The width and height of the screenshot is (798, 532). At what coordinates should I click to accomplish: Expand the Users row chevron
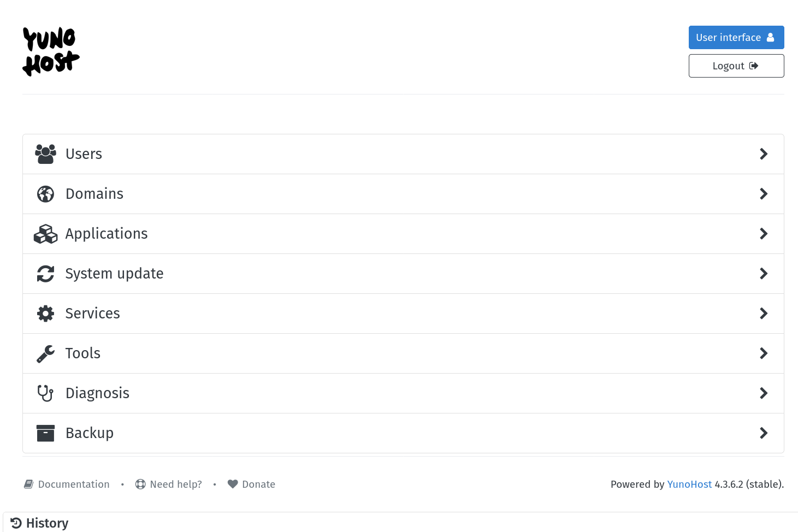pyautogui.click(x=764, y=154)
